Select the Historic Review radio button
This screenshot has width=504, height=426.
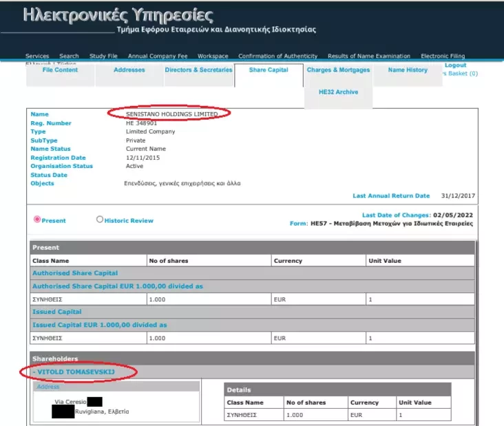point(100,220)
